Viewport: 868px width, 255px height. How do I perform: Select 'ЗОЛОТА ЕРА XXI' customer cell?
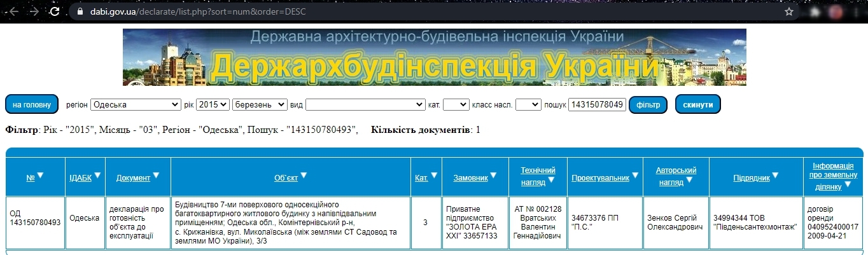(x=475, y=223)
